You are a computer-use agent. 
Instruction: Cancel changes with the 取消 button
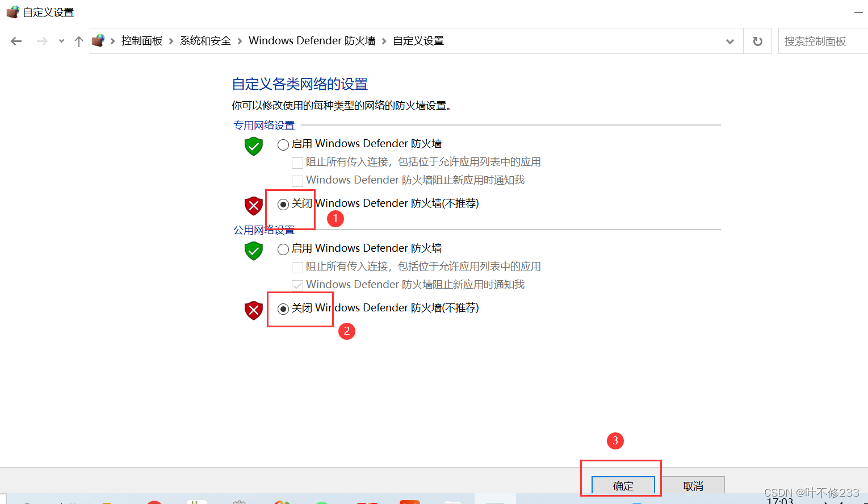(693, 485)
